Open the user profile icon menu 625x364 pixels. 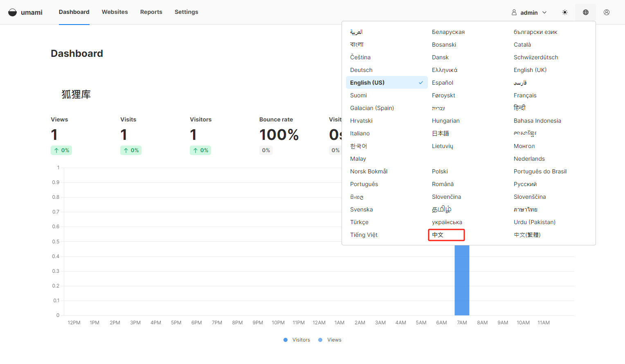coord(606,12)
